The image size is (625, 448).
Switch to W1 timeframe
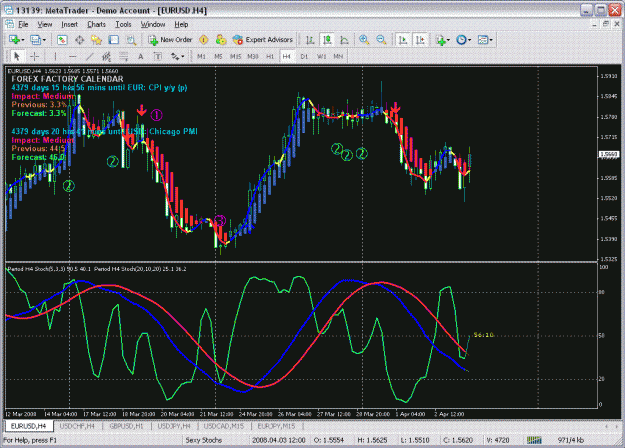click(321, 57)
